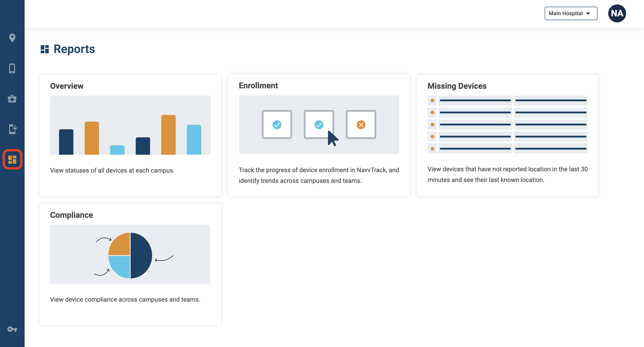
Task: Open the Compliance report card title
Action: coord(72,215)
